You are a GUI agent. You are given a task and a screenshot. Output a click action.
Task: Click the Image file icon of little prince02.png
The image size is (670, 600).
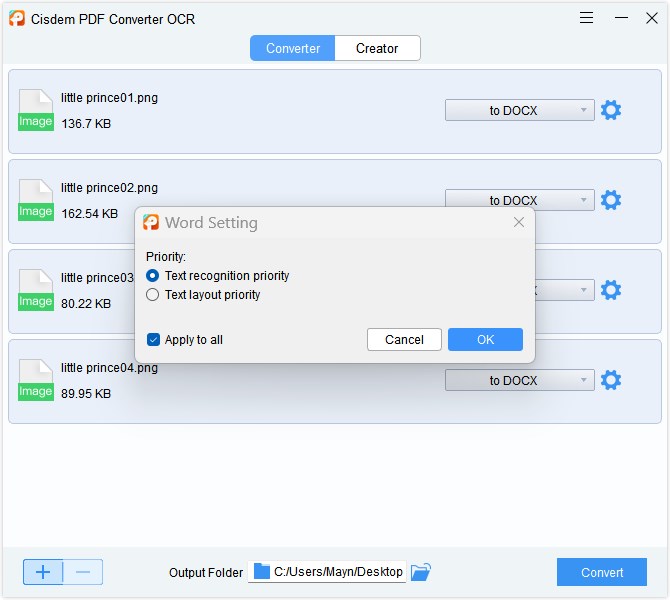(x=36, y=200)
